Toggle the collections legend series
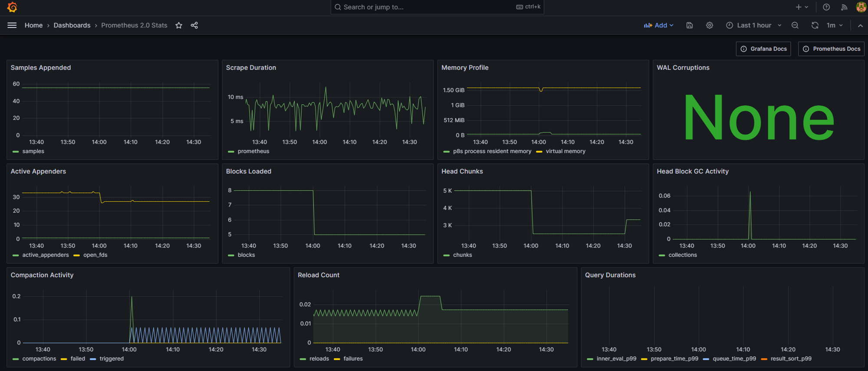 tap(683, 255)
